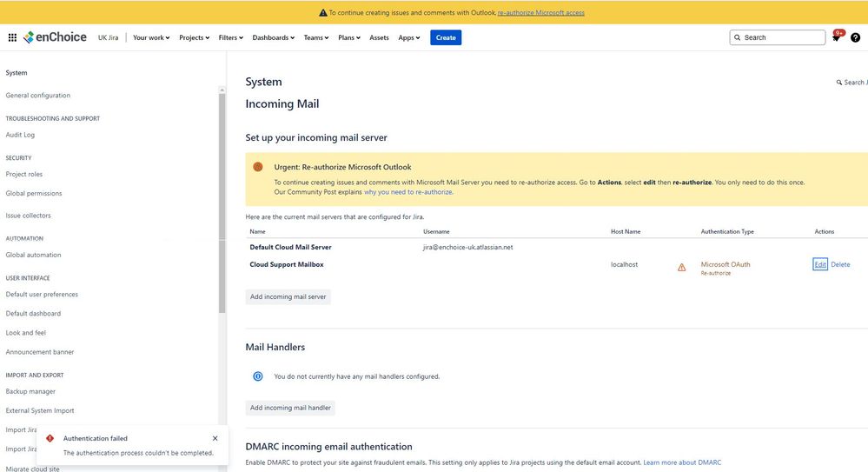Viewport: 868px width, 472px height.
Task: Click the warning triangle beside localhost
Action: point(681,268)
